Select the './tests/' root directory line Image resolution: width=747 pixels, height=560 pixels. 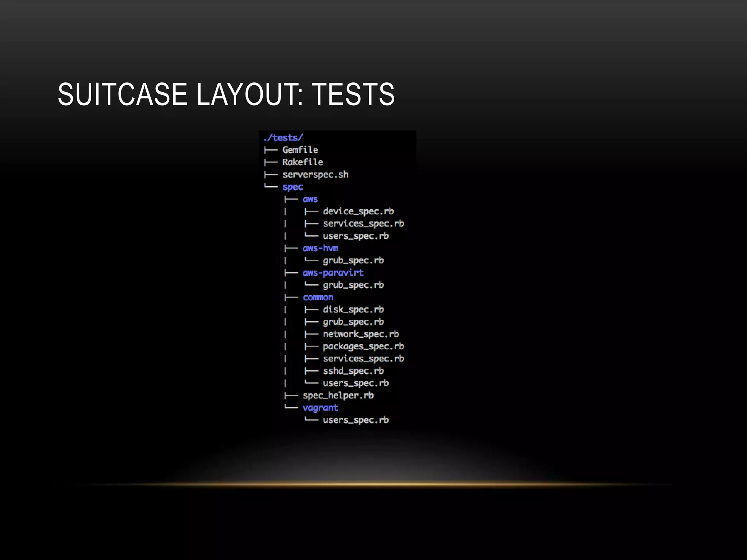(x=283, y=138)
